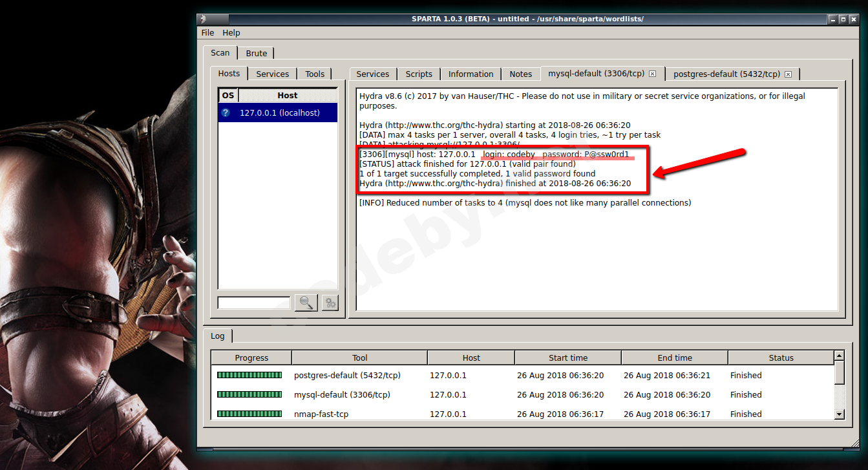The height and width of the screenshot is (470, 868).
Task: Open the Information tab
Action: [x=471, y=74]
